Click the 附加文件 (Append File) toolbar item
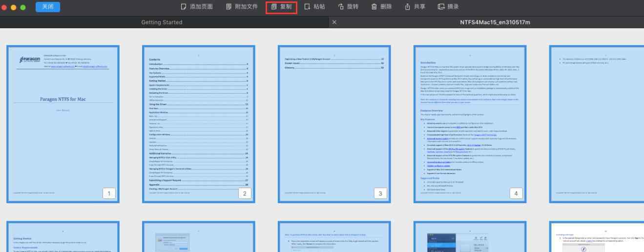Image resolution: width=644 pixels, height=252 pixels. point(242,7)
